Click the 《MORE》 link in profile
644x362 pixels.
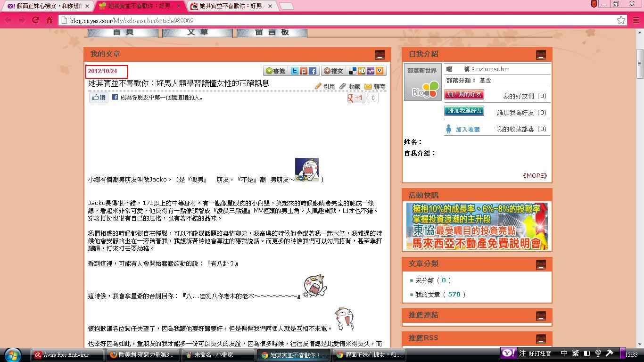[535, 175]
